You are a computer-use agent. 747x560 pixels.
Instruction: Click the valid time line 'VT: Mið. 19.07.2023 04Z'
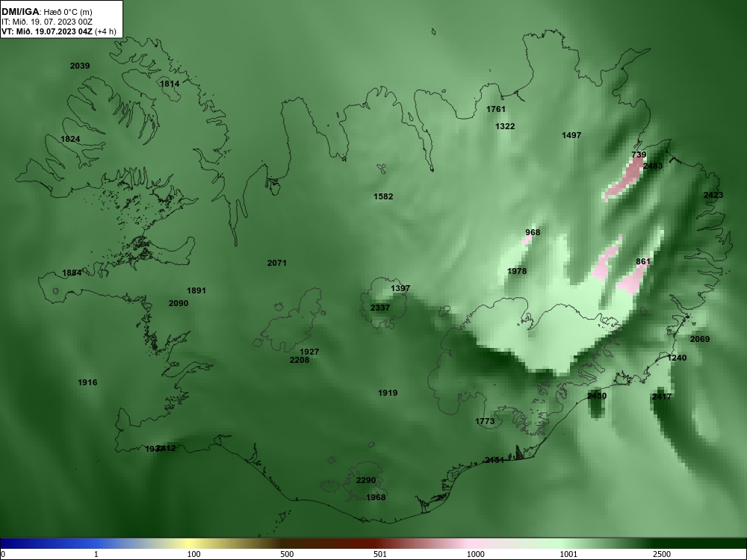pos(48,31)
